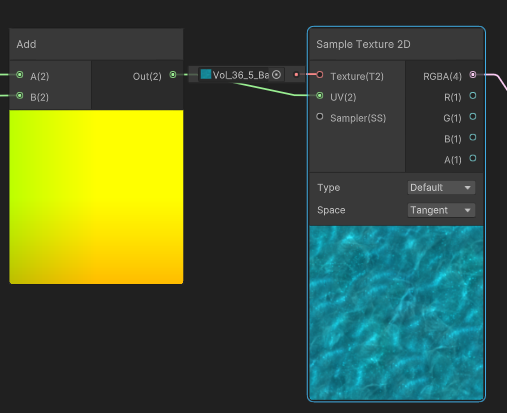This screenshot has width=507, height=413.
Task: Click the B(1) output port on Sample Texture 2D
Action: [473, 137]
